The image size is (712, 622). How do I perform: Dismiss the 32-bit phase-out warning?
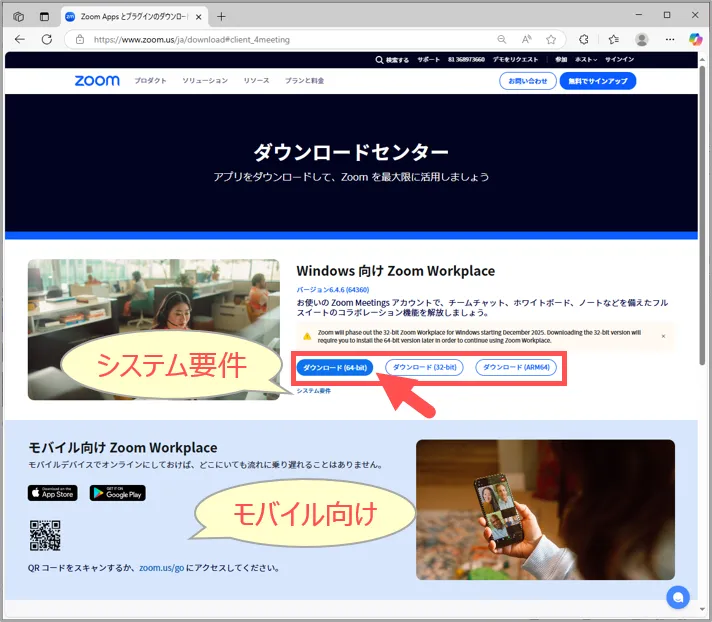pos(663,336)
